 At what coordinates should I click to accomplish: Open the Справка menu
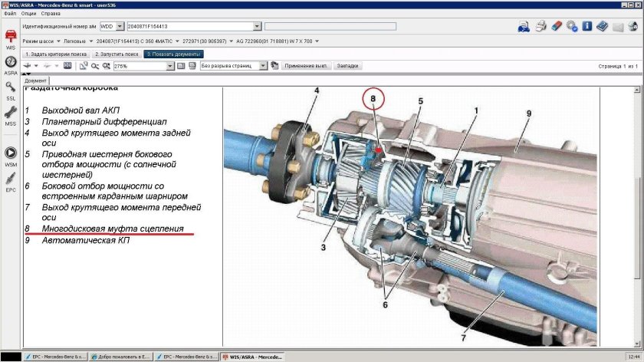click(x=51, y=14)
